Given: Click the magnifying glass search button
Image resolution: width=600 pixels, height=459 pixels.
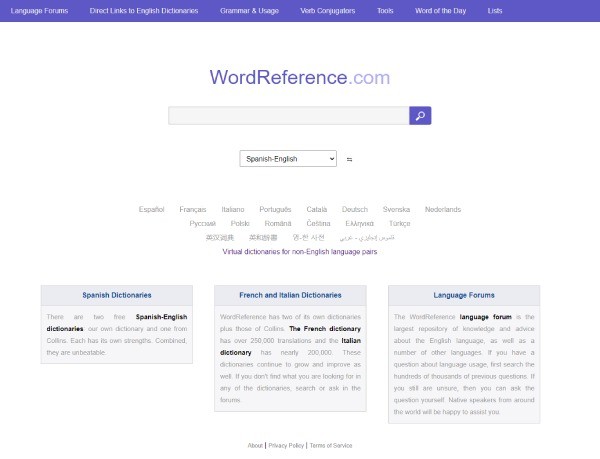Looking at the screenshot, I should pyautogui.click(x=420, y=116).
